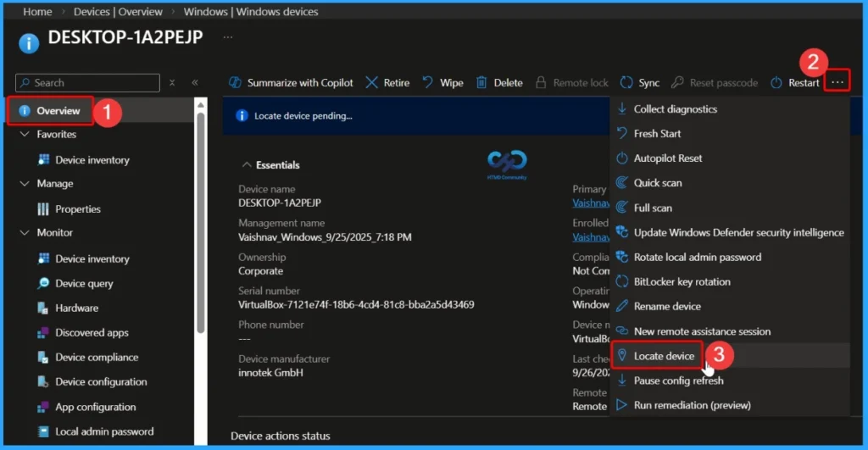
Task: Open the Vaishnav primary user link
Action: point(591,203)
